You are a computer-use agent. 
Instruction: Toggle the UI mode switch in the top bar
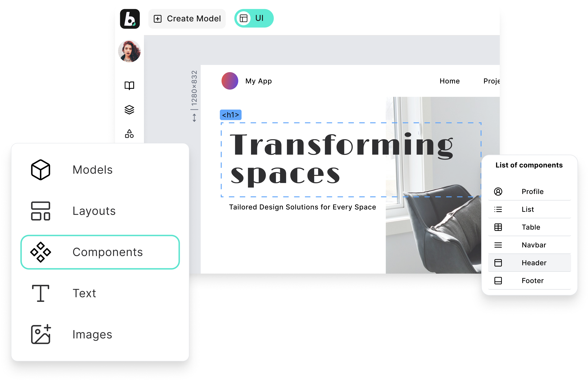click(x=254, y=18)
